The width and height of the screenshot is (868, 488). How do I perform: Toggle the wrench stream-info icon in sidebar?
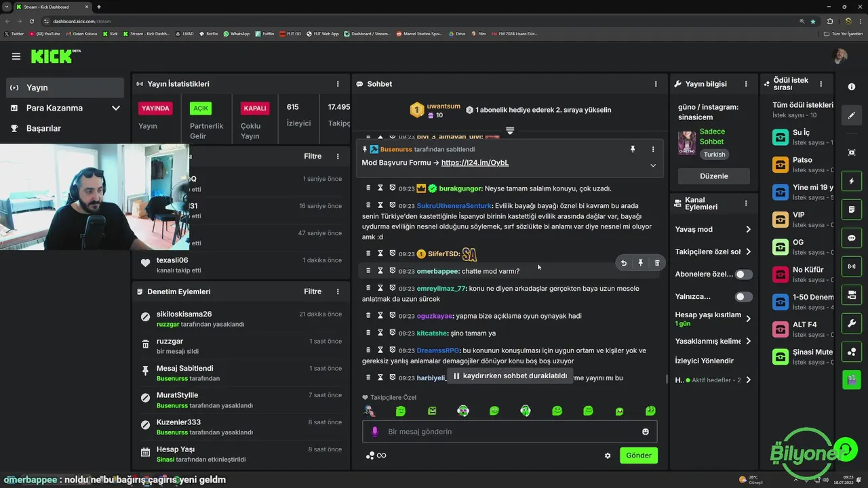[852, 323]
